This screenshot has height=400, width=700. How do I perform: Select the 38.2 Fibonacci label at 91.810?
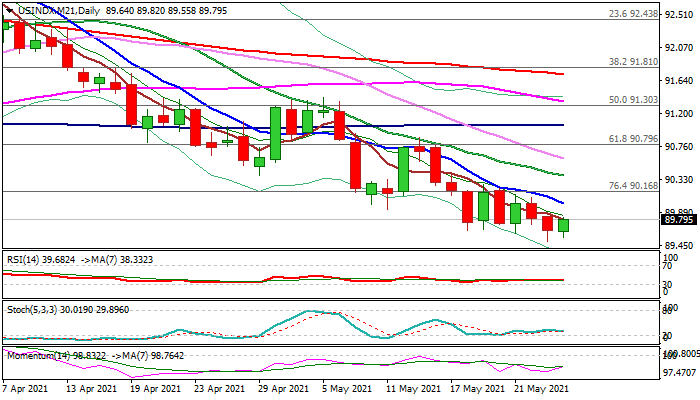pyautogui.click(x=633, y=62)
